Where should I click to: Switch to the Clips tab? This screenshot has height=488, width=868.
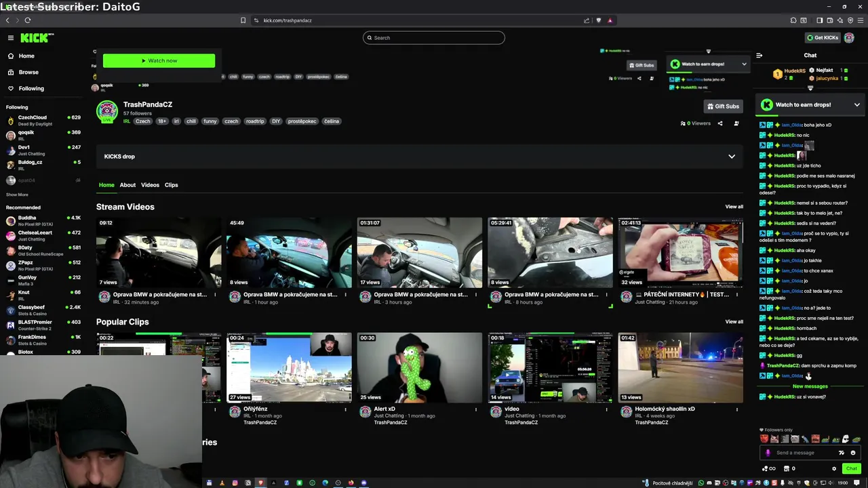171,185
